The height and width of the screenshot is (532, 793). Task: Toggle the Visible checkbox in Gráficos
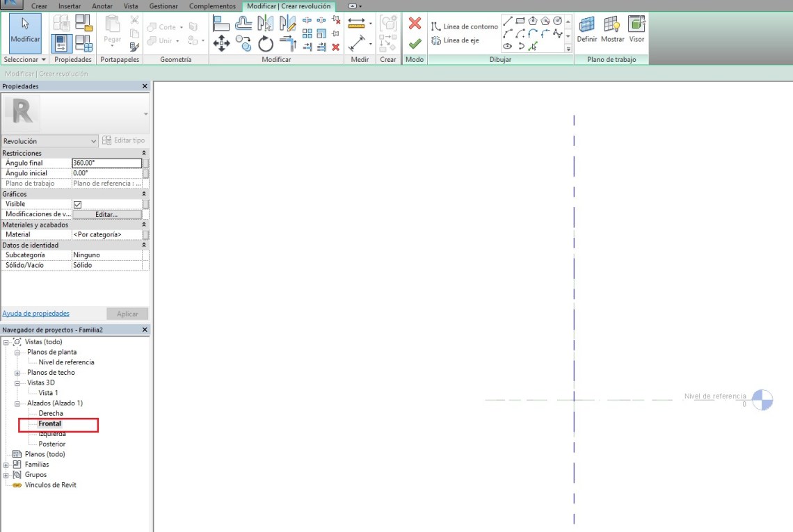(x=78, y=204)
